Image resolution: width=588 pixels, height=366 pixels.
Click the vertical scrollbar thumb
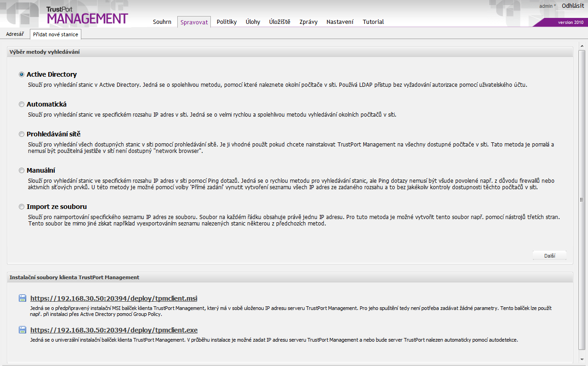tap(582, 199)
